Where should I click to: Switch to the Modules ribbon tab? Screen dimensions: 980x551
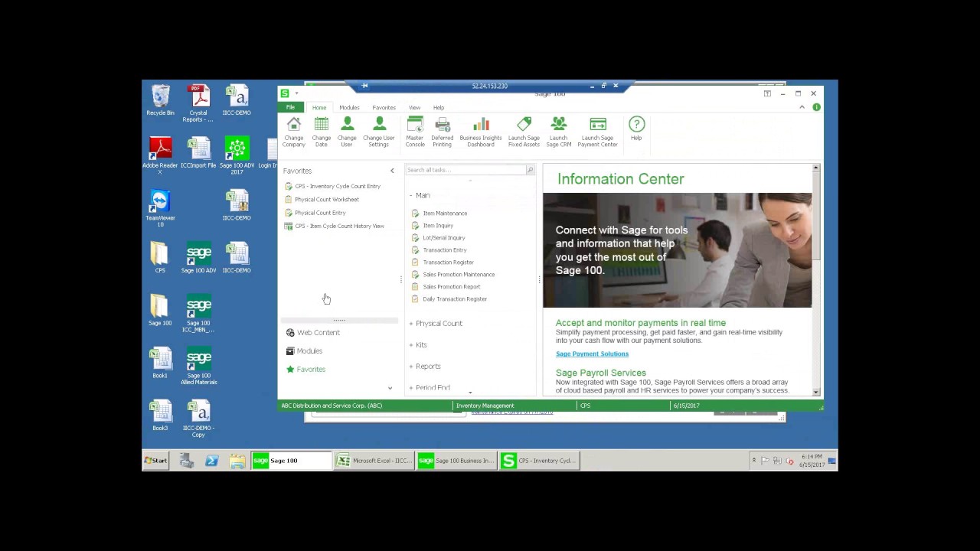click(x=349, y=107)
